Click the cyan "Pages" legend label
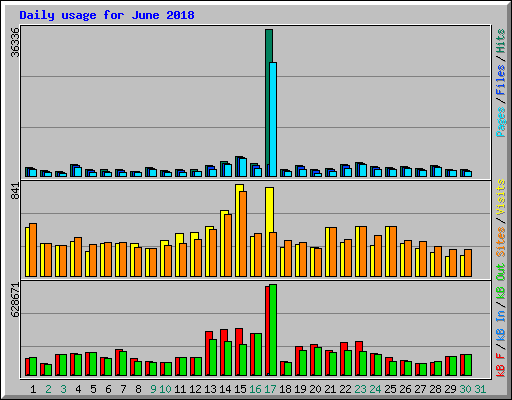 pyautogui.click(x=501, y=122)
